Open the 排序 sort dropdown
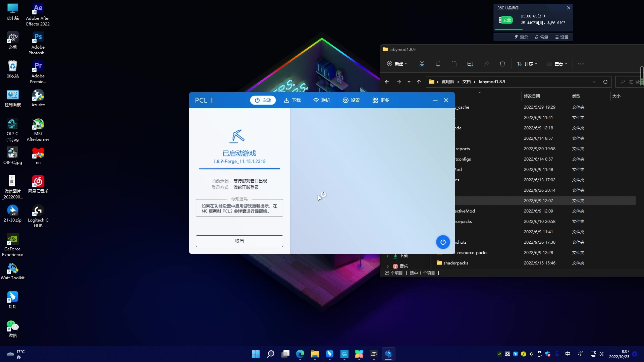The height and width of the screenshot is (362, 644). point(527,64)
